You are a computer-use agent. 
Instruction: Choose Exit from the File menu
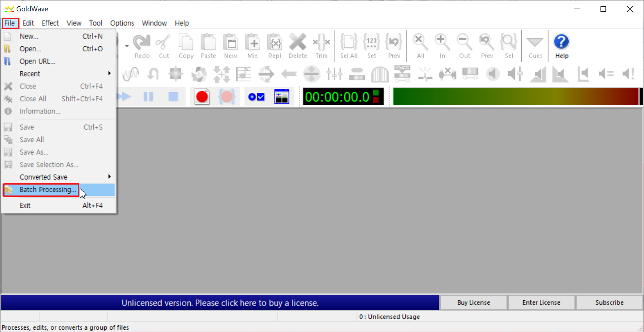pyautogui.click(x=58, y=205)
